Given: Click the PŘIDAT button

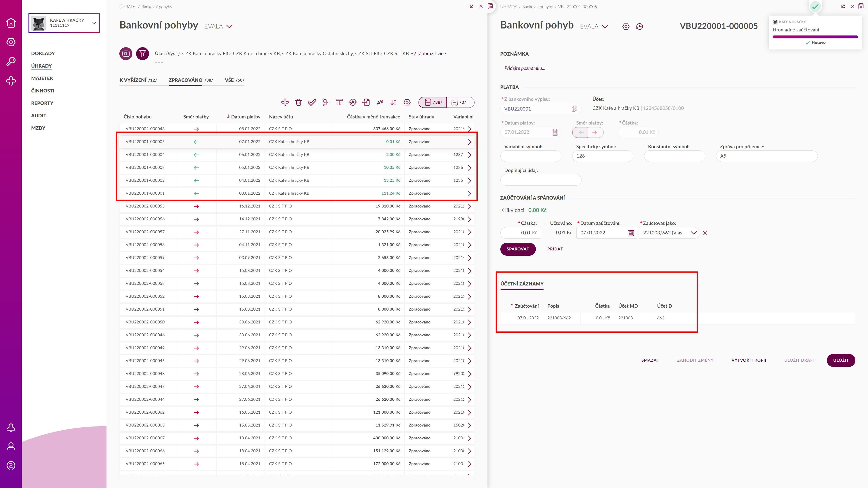Looking at the screenshot, I should 555,249.
